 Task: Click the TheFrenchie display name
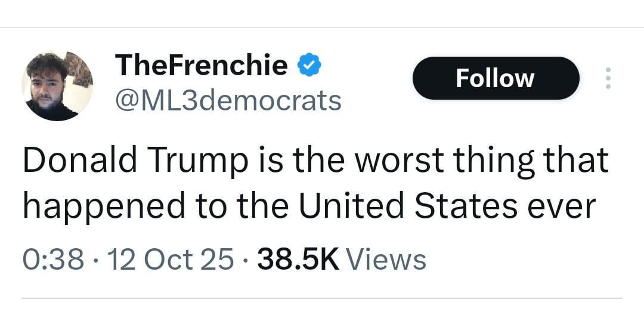[x=201, y=64]
